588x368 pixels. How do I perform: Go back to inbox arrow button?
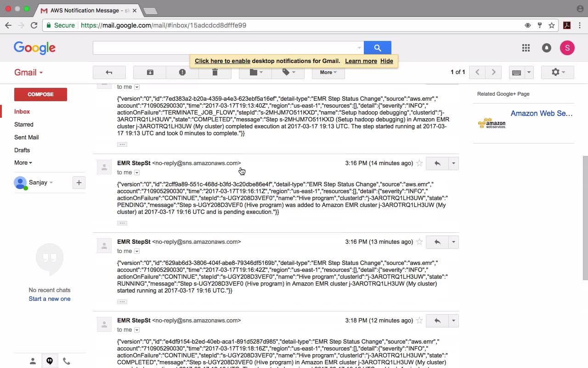[x=109, y=72]
